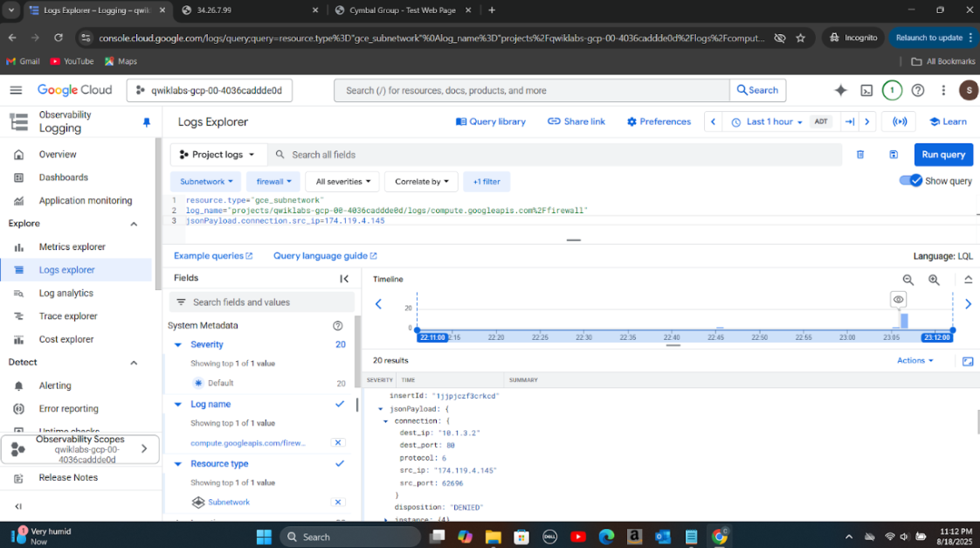This screenshot has height=548, width=980.
Task: Collapse the Fields panel
Action: (344, 279)
